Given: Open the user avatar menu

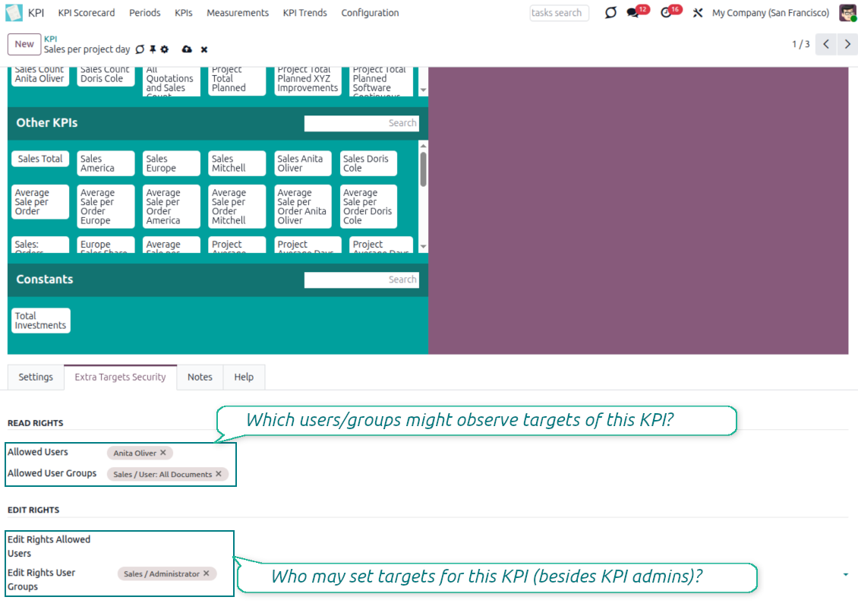Looking at the screenshot, I should [847, 13].
